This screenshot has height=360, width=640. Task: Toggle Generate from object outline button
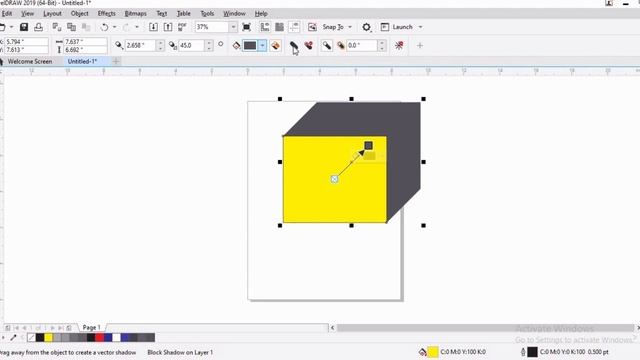(327, 45)
